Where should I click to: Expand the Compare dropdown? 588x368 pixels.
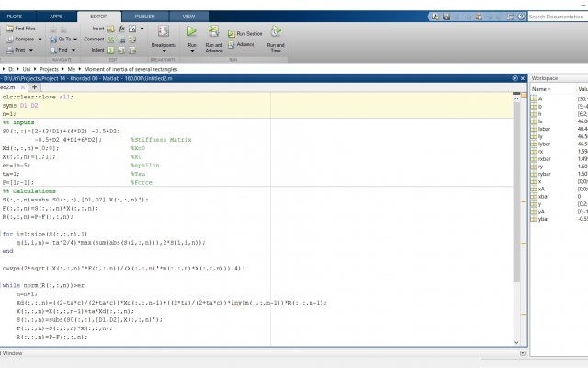point(40,39)
